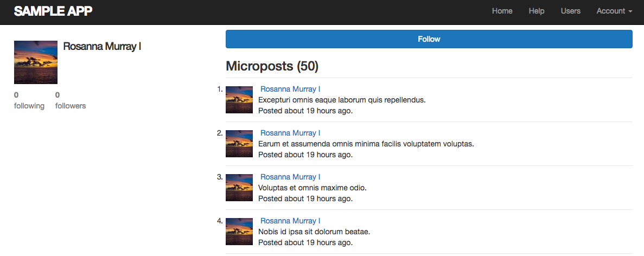The image size is (644, 256).
Task: Click the SAMPLE APP logo
Action: [x=53, y=11]
